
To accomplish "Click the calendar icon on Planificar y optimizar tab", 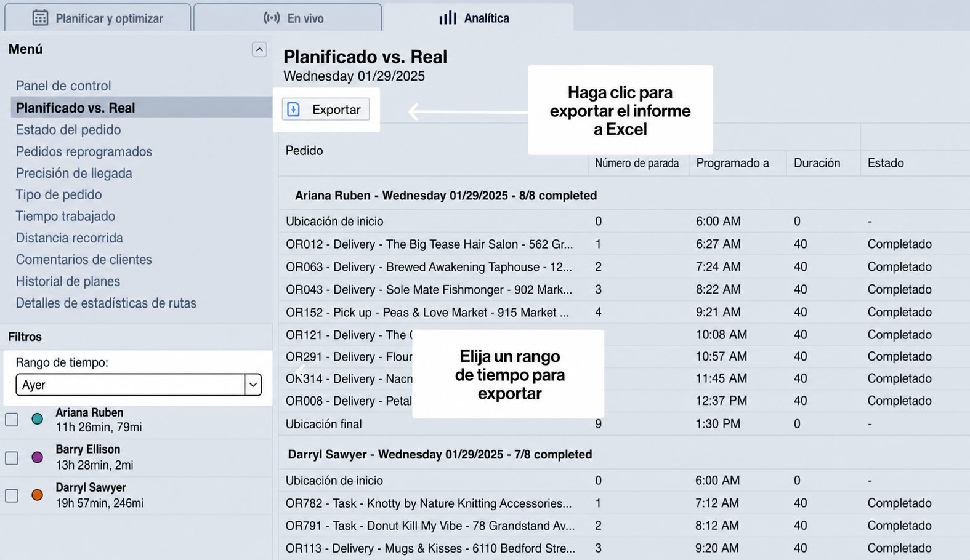I will (x=40, y=18).
